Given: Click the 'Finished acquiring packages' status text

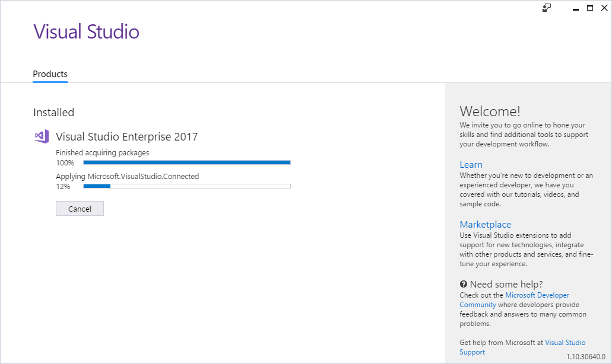Looking at the screenshot, I should pos(102,153).
